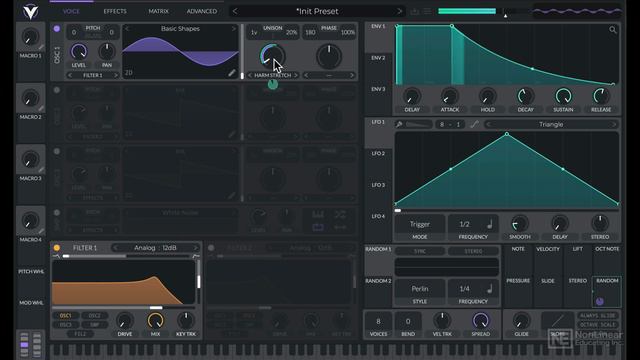Click the LFO 1 paint brush icon
Viewport: 640px width, 360px height.
coord(400,124)
